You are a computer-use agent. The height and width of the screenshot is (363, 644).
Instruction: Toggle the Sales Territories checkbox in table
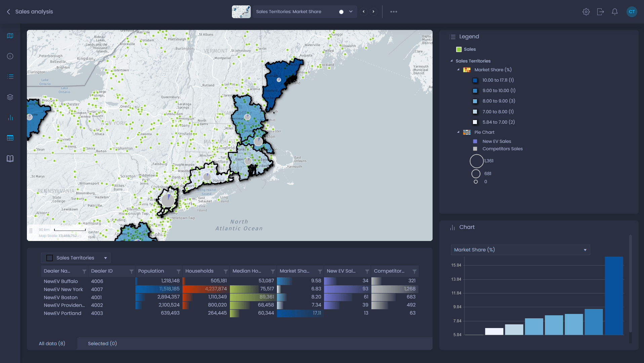tap(50, 258)
